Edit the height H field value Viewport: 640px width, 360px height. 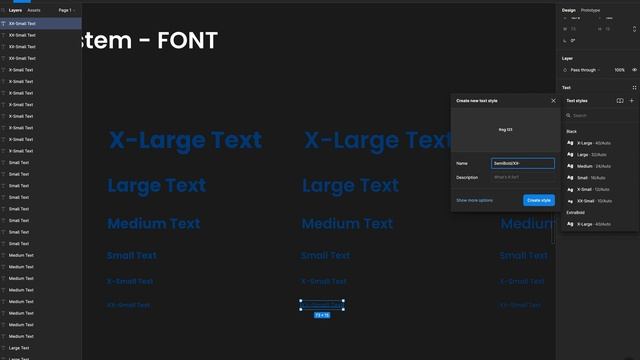click(x=607, y=29)
